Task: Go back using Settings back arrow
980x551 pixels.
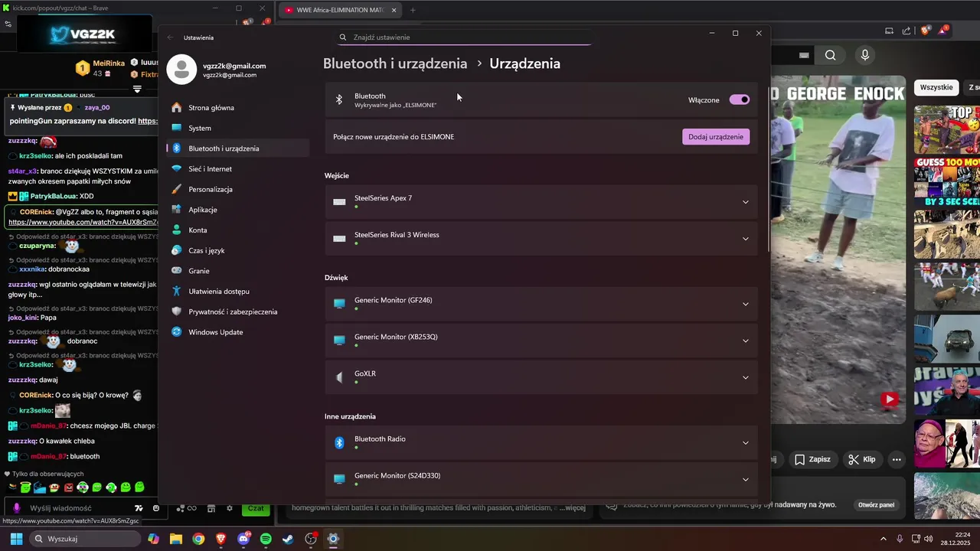Action: click(x=170, y=37)
